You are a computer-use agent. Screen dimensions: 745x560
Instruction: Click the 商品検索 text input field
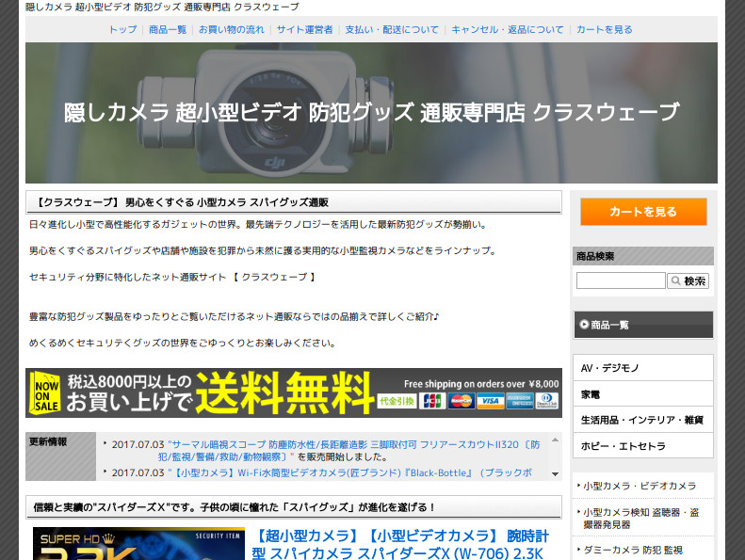tap(621, 280)
